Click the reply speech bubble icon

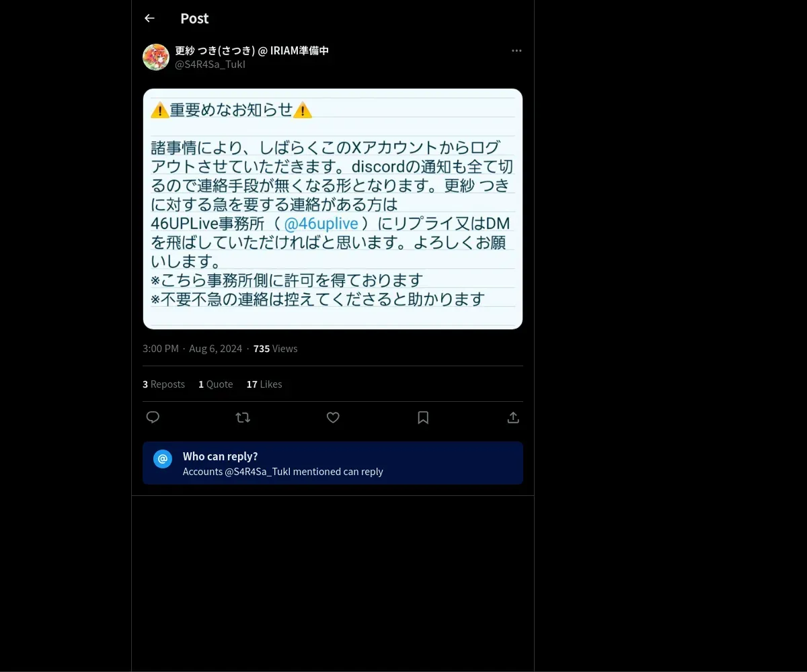(x=153, y=417)
